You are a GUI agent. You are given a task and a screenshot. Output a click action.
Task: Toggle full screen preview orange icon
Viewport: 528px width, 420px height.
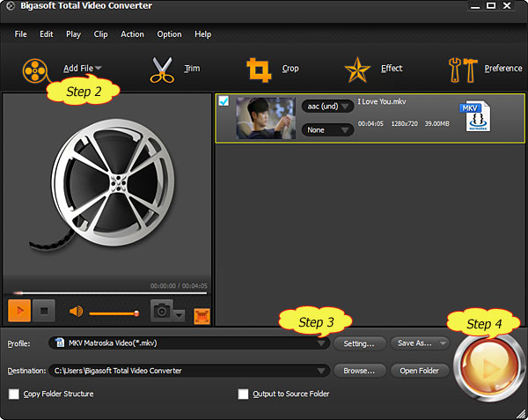pyautogui.click(x=202, y=316)
